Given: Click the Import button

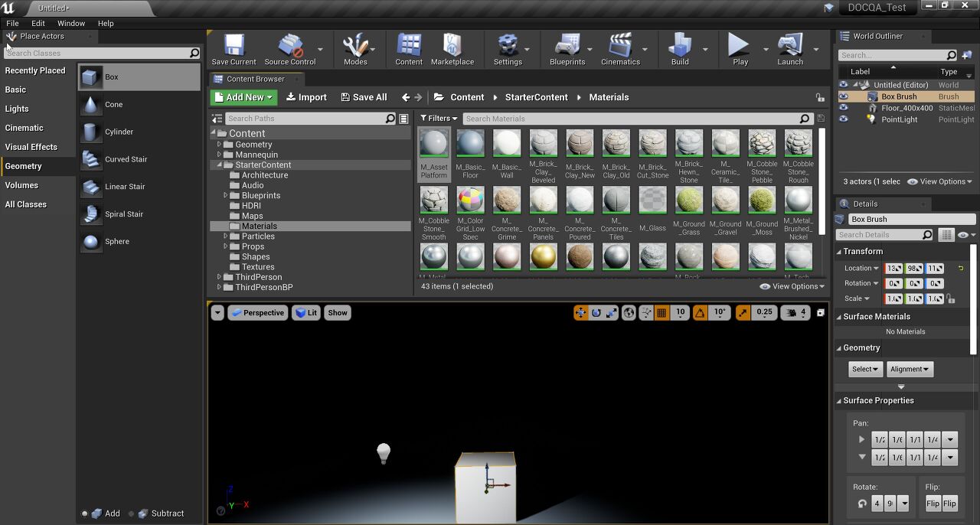Looking at the screenshot, I should point(306,97).
